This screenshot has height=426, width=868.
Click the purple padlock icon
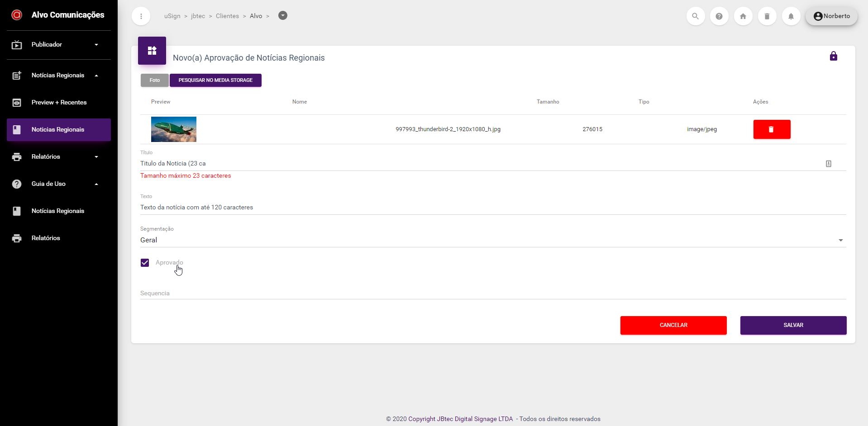(834, 56)
